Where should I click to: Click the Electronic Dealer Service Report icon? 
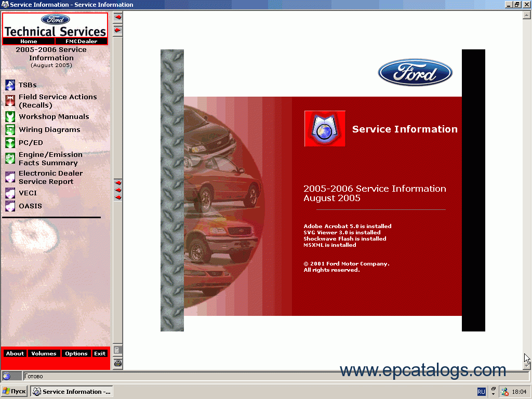[10, 177]
